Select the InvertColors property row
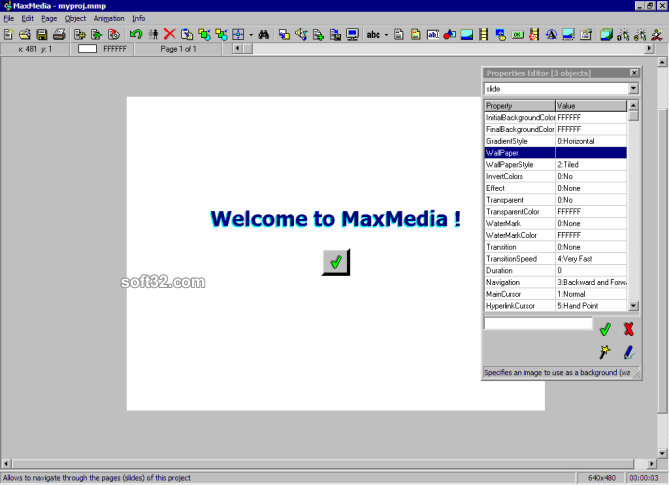The width and height of the screenshot is (669, 485). pos(556,176)
